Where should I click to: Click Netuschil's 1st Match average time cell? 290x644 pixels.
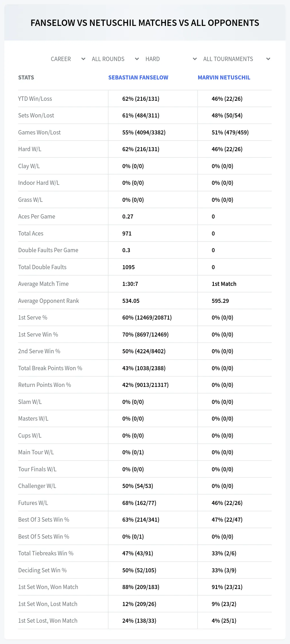click(x=224, y=284)
